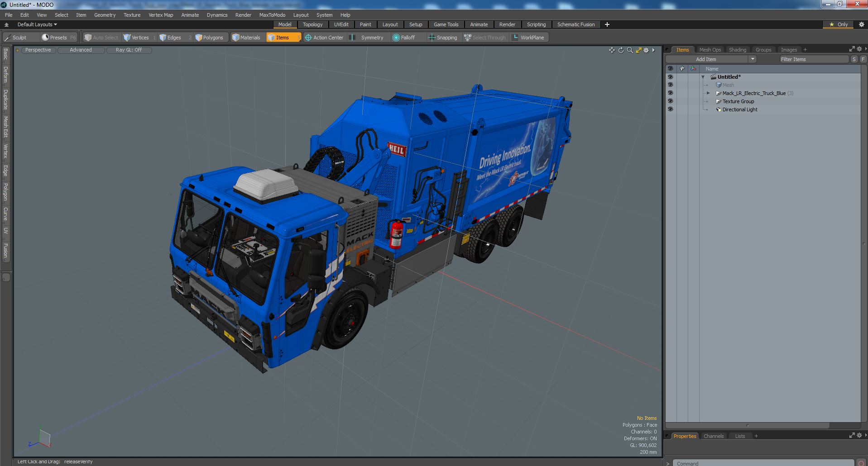Screen dimensions: 868x466
Task: Open the MaxToModo menu
Action: [x=272, y=15]
